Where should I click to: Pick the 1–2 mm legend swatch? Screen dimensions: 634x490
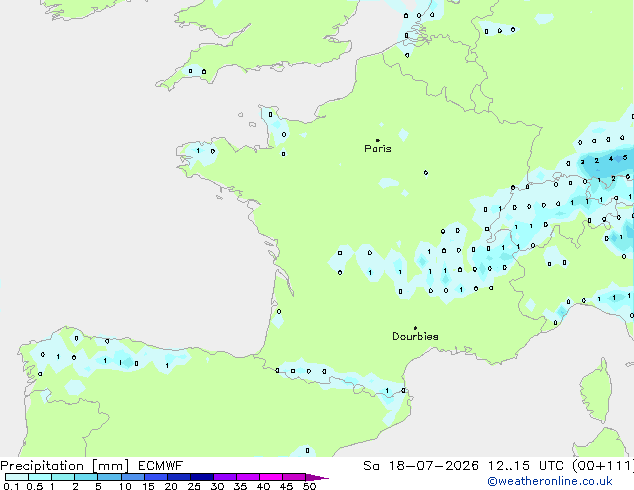pos(63,477)
